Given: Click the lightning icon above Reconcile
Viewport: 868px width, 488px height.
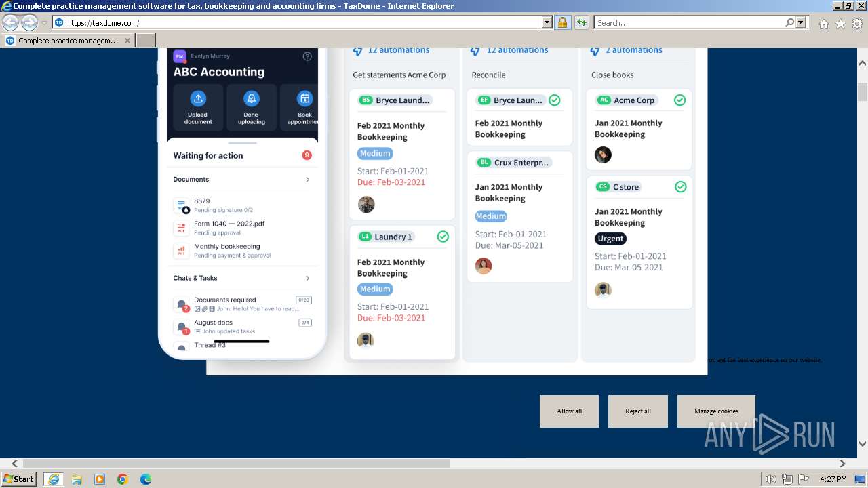Looking at the screenshot, I should tap(475, 50).
